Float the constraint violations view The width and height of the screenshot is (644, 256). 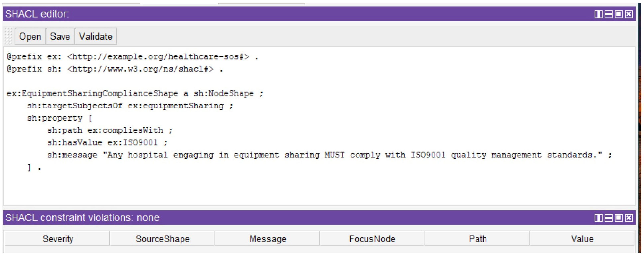tap(619, 218)
